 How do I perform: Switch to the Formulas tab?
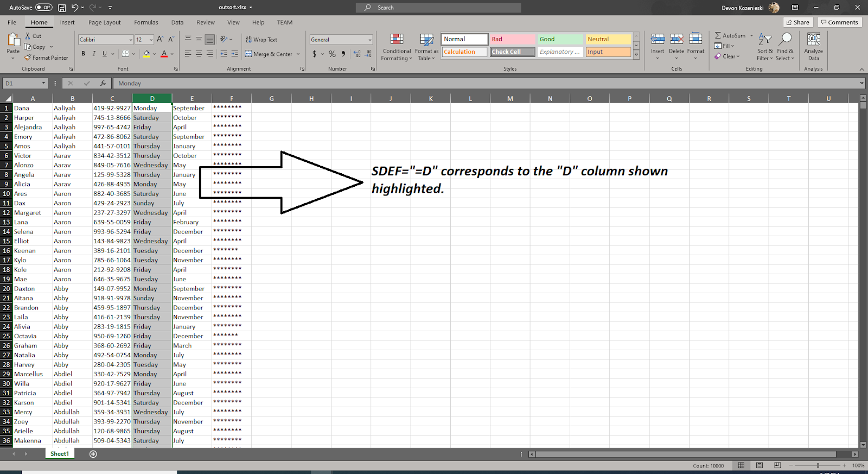click(146, 22)
